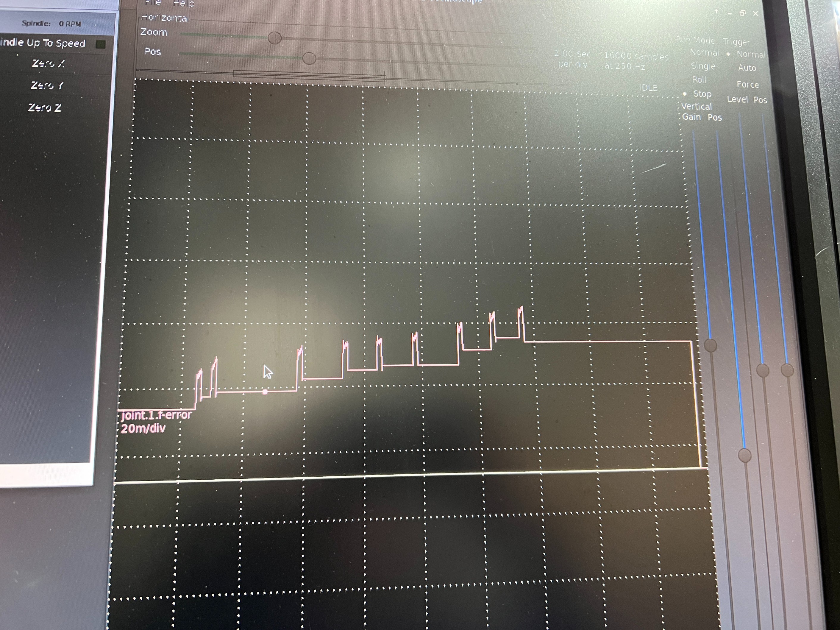
Task: Open the 2.00 Sec per div setting
Action: point(572,59)
